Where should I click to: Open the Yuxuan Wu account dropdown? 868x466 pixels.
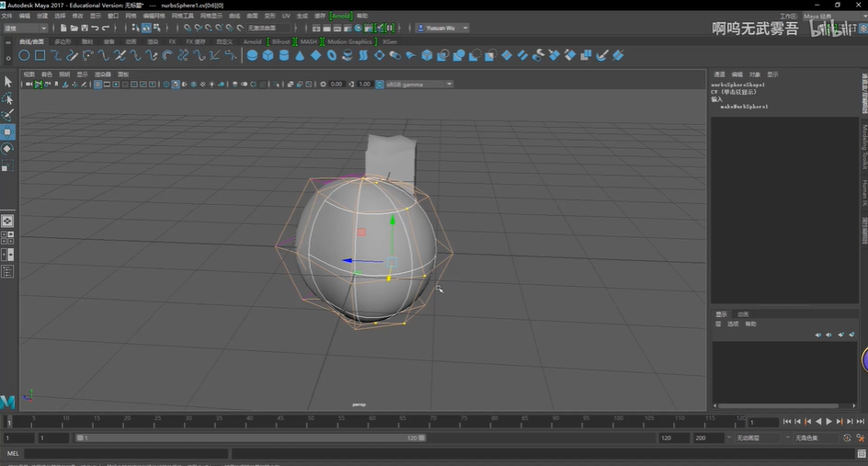pyautogui.click(x=442, y=28)
